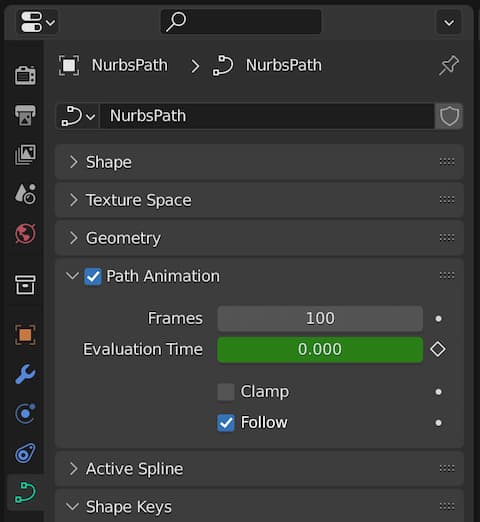The width and height of the screenshot is (480, 522).
Task: Toggle the fake user shield button
Action: pos(449,116)
